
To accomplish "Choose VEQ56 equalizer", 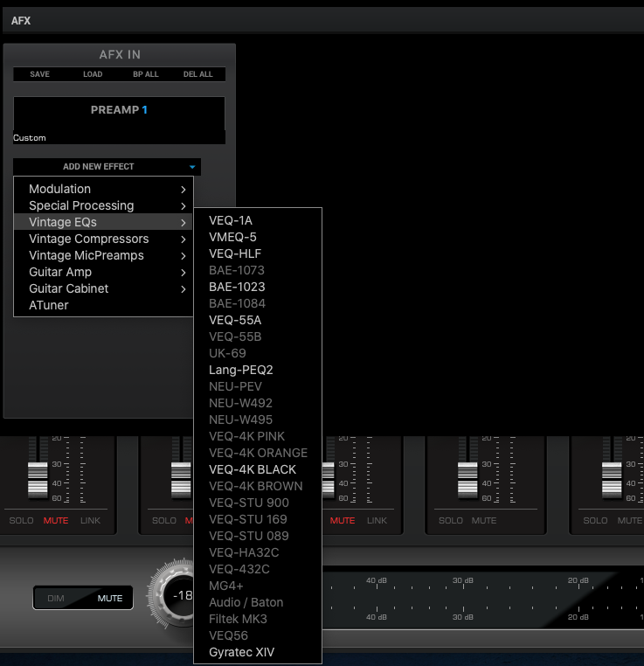I will click(x=258, y=635).
